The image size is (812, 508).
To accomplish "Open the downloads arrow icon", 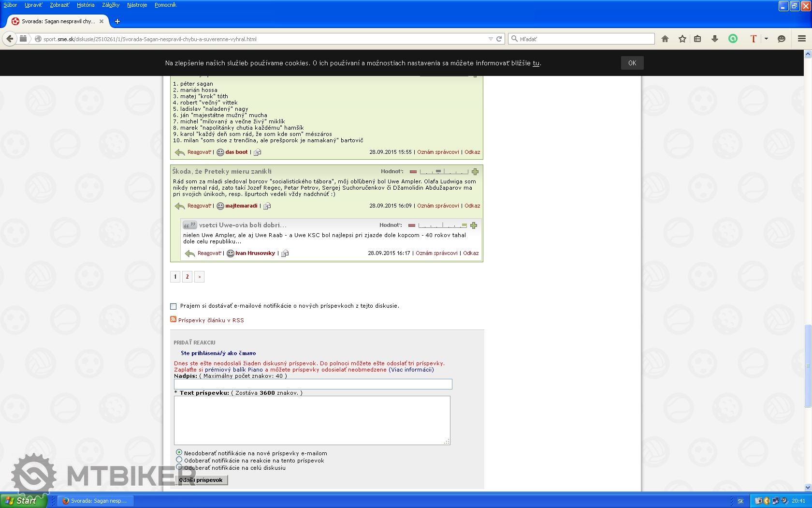I will pos(714,39).
